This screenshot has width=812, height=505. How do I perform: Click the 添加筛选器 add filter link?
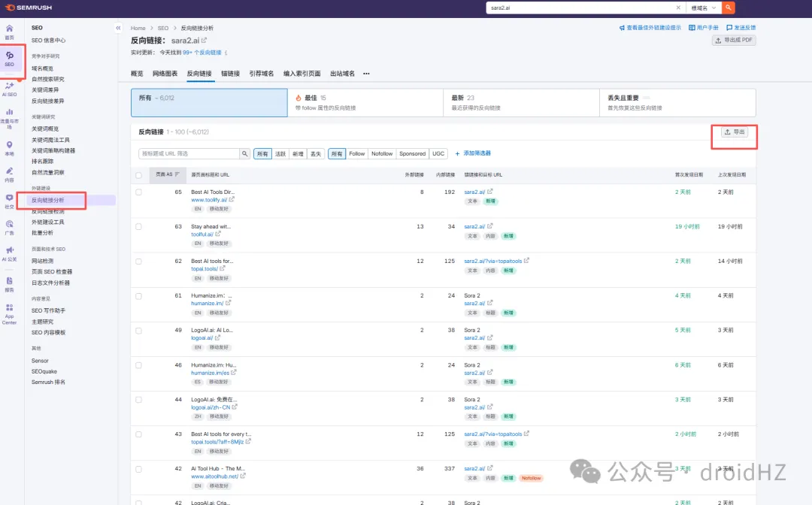coord(473,153)
